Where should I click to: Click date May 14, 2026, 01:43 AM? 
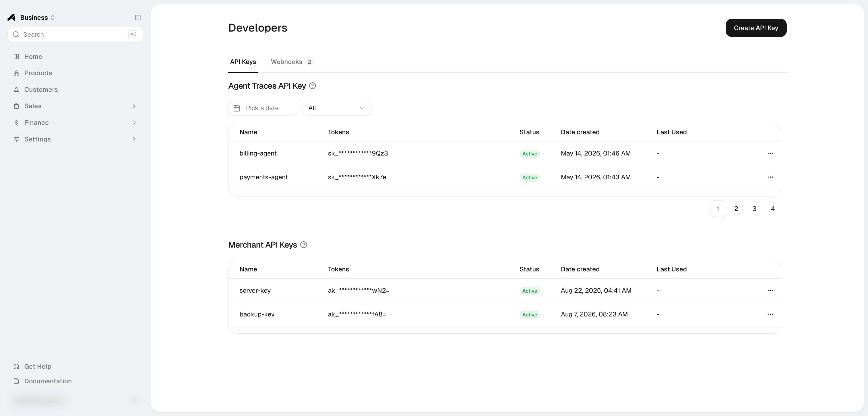(595, 177)
